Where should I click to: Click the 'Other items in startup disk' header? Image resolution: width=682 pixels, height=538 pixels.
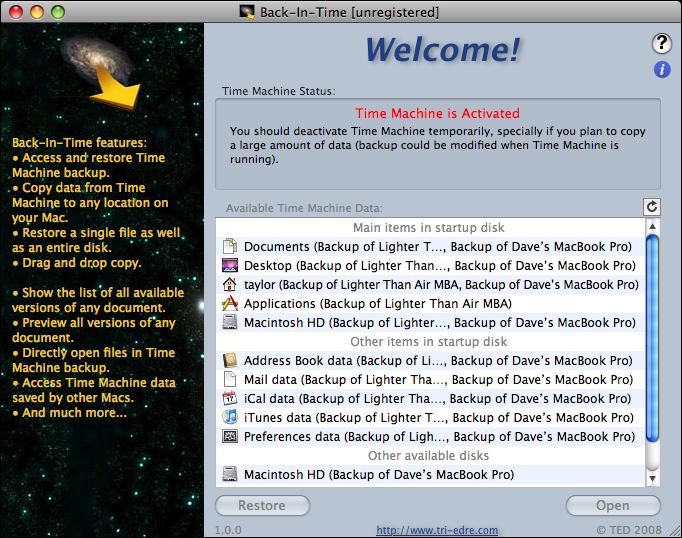[428, 341]
